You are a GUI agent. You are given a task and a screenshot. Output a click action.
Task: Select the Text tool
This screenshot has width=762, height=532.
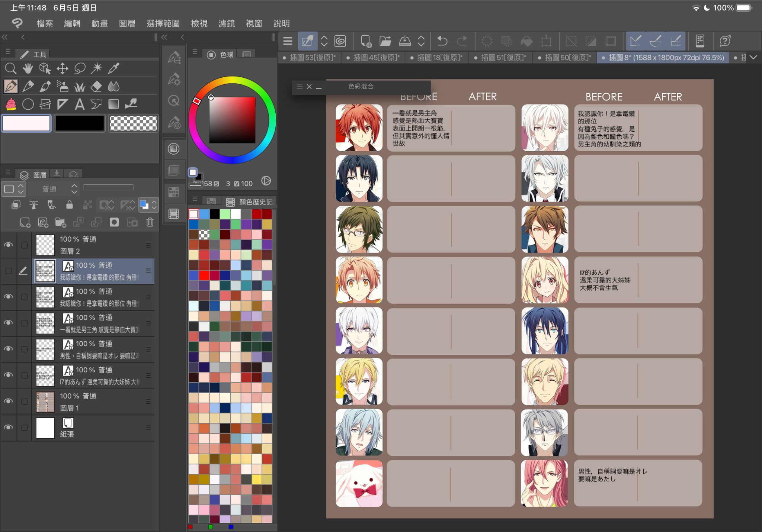coord(79,104)
